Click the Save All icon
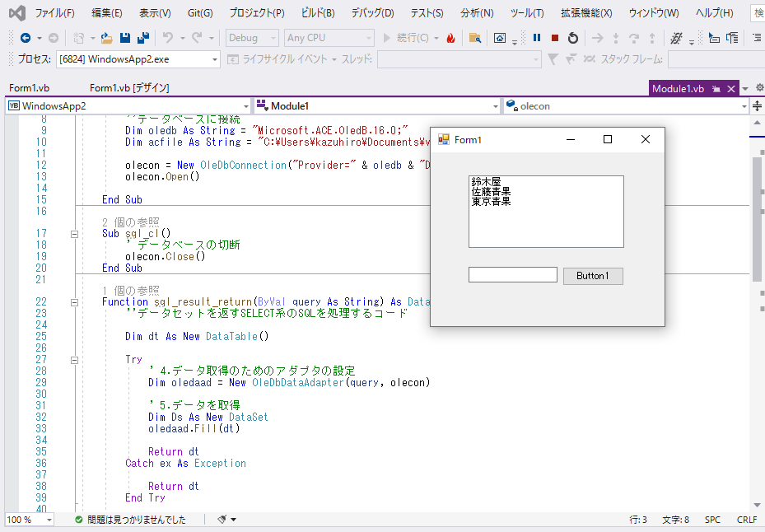Viewport: 765px width, 532px height. coord(142,38)
